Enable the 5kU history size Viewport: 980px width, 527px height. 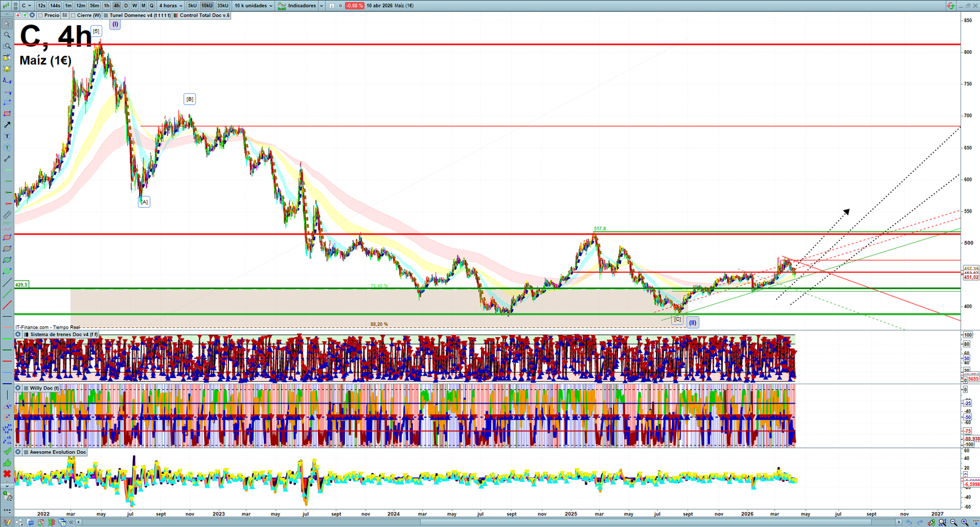pos(192,6)
